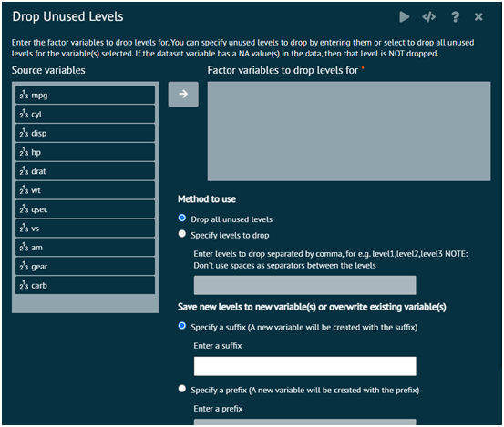The width and height of the screenshot is (504, 427).
Task: Choose the Drop all unused levels option
Action: (x=182, y=218)
